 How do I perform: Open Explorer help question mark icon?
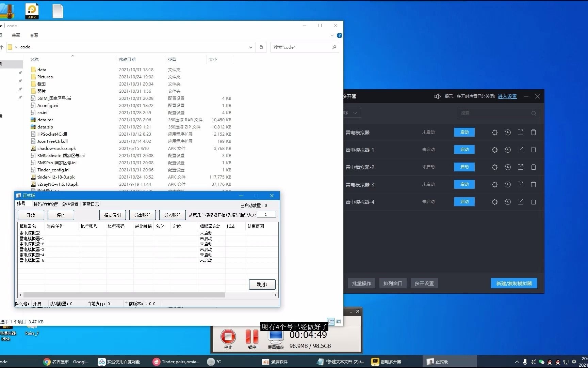(x=339, y=35)
